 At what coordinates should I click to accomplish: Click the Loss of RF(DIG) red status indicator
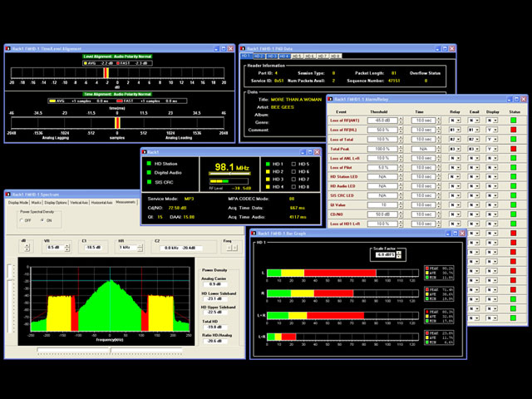(514, 130)
